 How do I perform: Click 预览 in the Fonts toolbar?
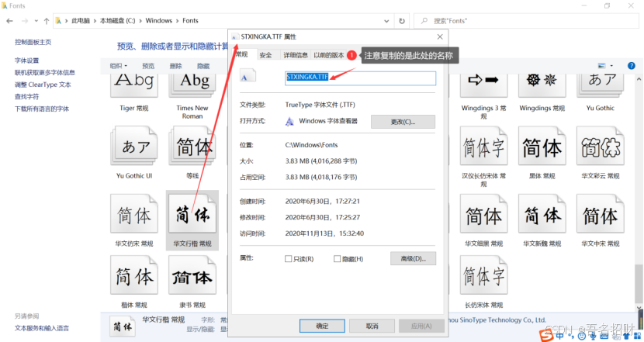click(148, 66)
